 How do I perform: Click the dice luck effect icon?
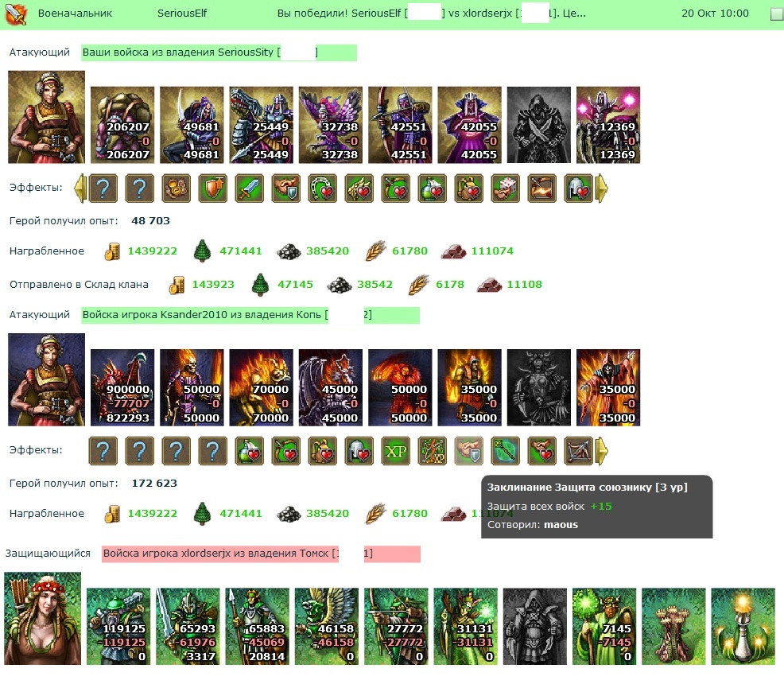(x=505, y=188)
